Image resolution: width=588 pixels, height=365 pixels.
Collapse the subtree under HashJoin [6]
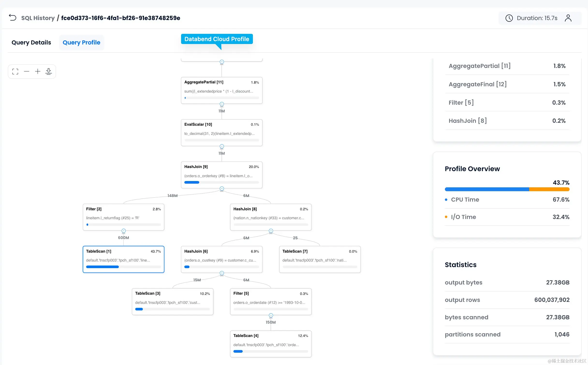(x=222, y=273)
